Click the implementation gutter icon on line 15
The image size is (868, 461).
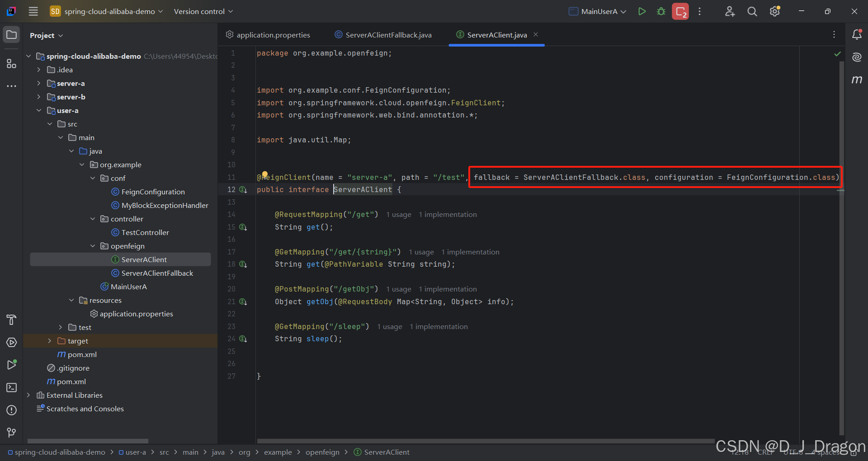click(243, 227)
